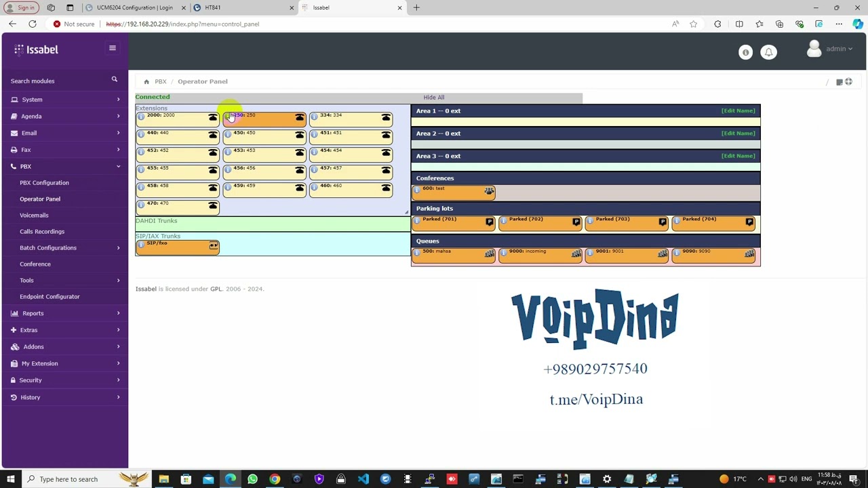This screenshot has height=488, width=868.
Task: Click the phone icon on extension 2000
Action: coord(213,118)
